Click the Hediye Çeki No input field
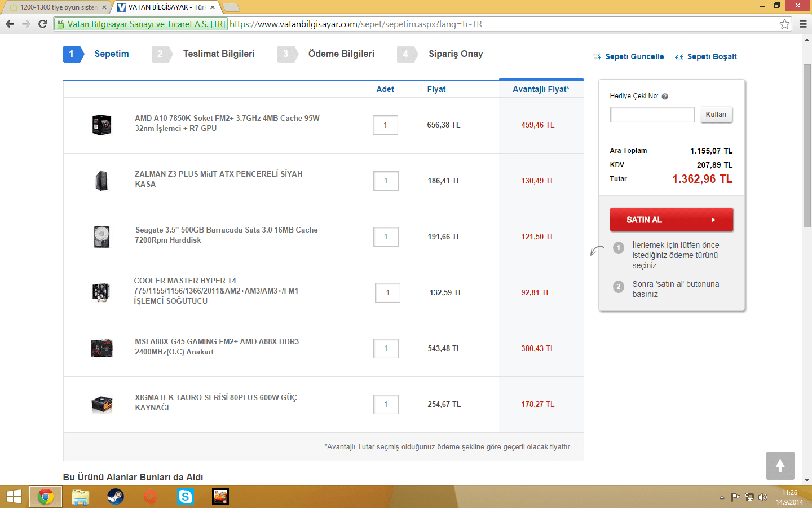This screenshot has height=508, width=812. [x=652, y=115]
